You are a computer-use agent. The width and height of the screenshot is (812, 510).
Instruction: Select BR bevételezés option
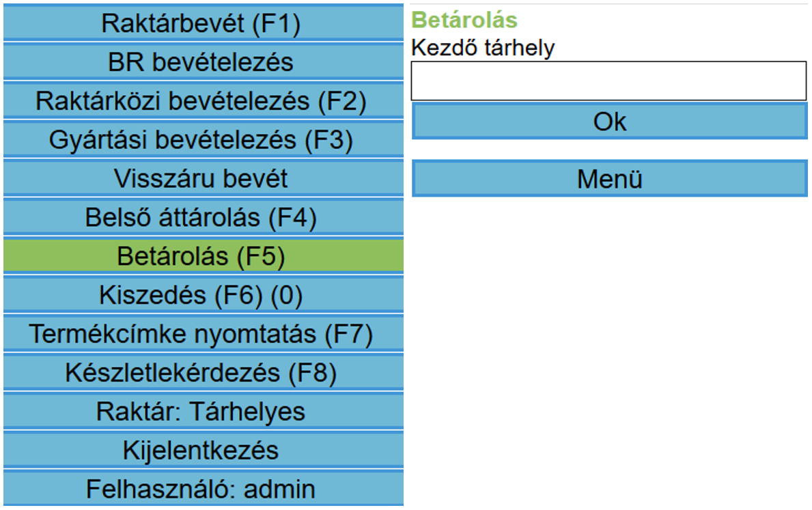(x=203, y=61)
